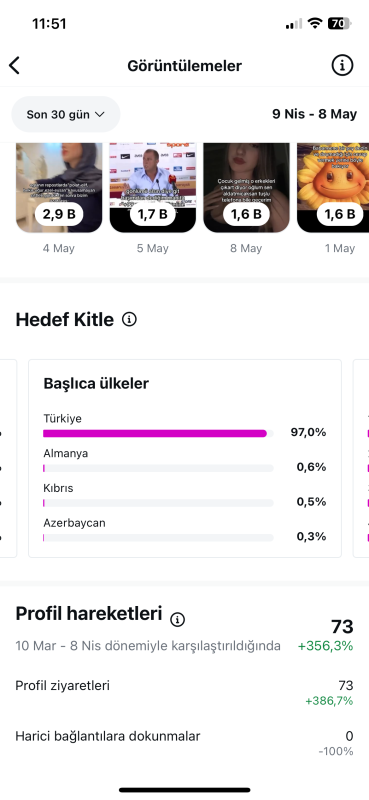Tap the info icon beside Profil hareketleri
The image size is (369, 800).
(178, 619)
